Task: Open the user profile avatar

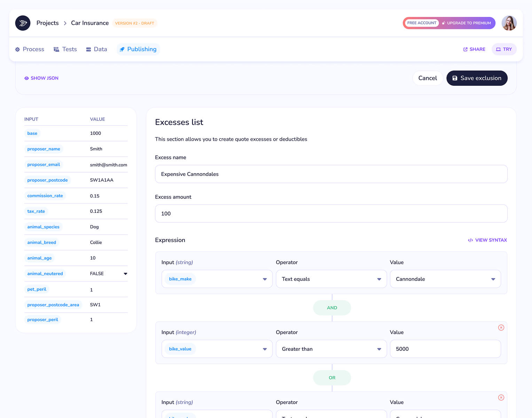Action: [x=509, y=23]
